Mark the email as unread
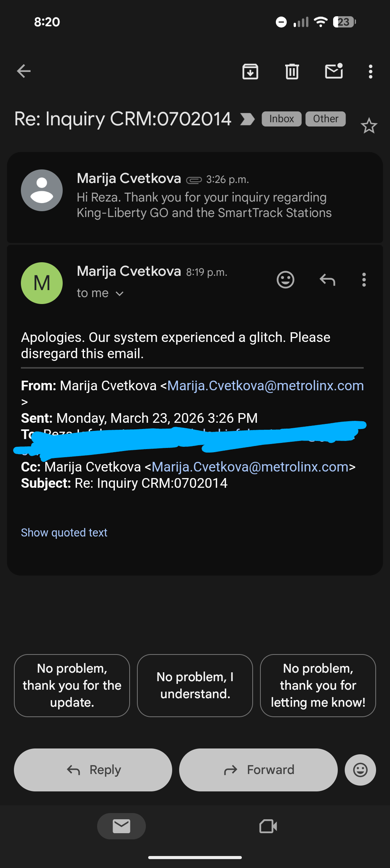Screen dimensions: 390x868 334,71
